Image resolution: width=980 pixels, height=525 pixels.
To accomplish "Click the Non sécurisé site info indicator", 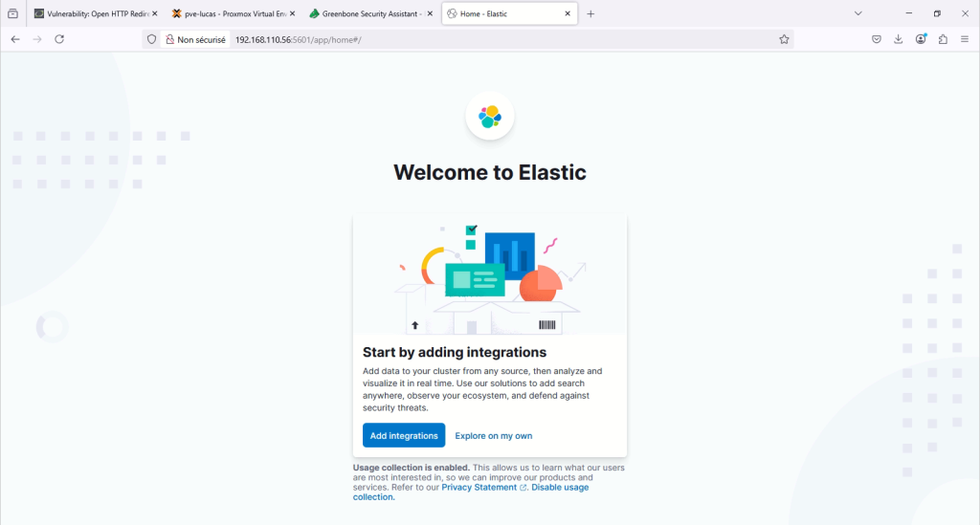I will (x=194, y=39).
